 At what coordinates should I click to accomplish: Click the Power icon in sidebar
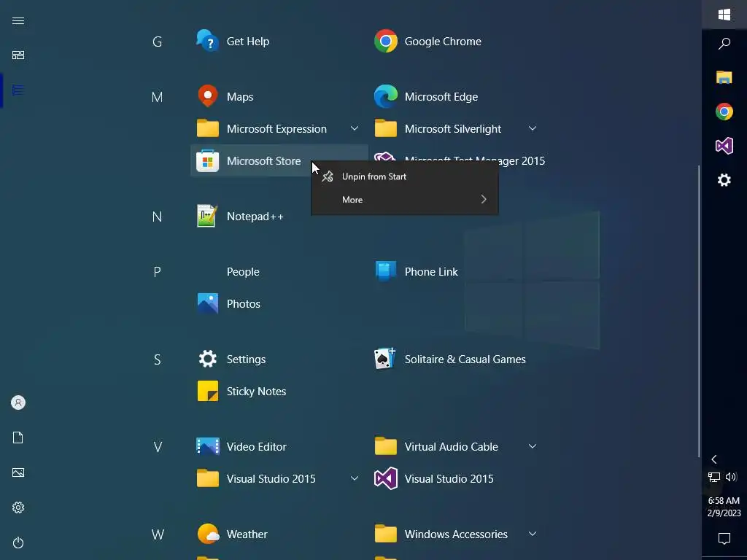[x=18, y=542]
